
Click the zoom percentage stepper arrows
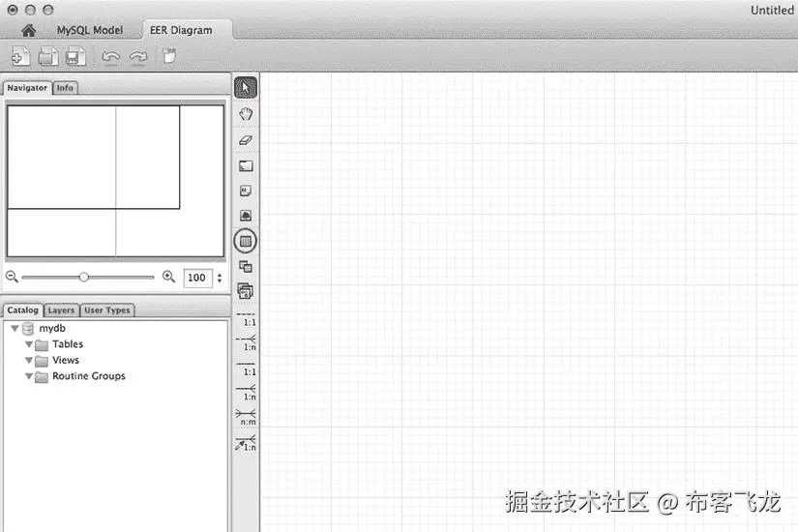[x=220, y=278]
